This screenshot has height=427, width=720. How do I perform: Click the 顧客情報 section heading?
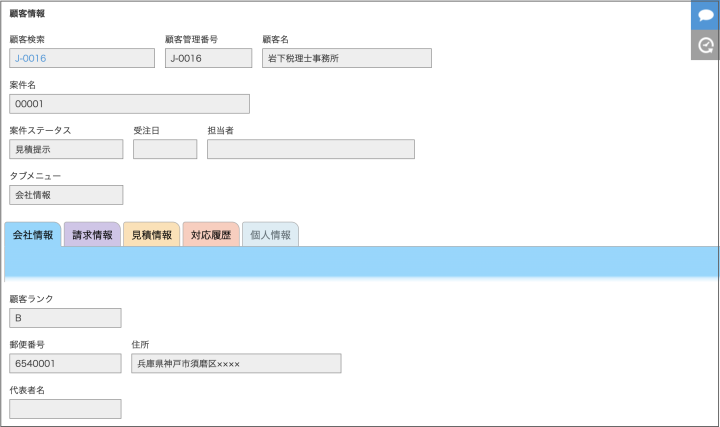27,14
